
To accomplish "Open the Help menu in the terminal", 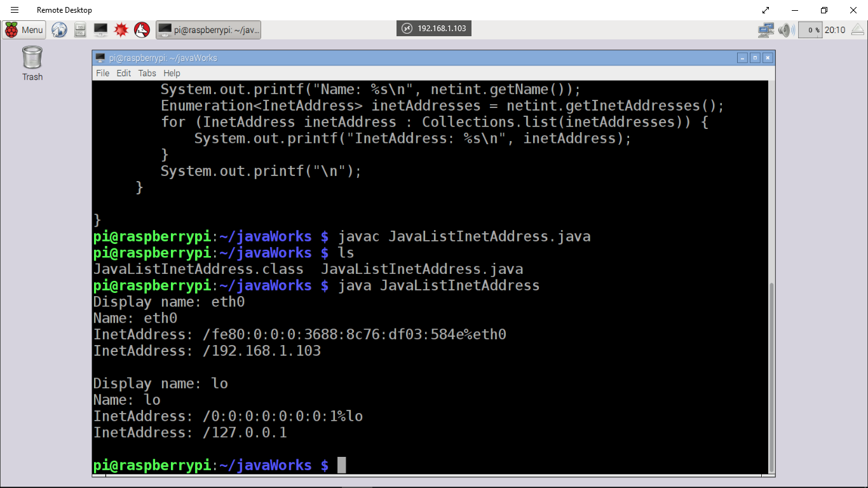I will point(172,73).
